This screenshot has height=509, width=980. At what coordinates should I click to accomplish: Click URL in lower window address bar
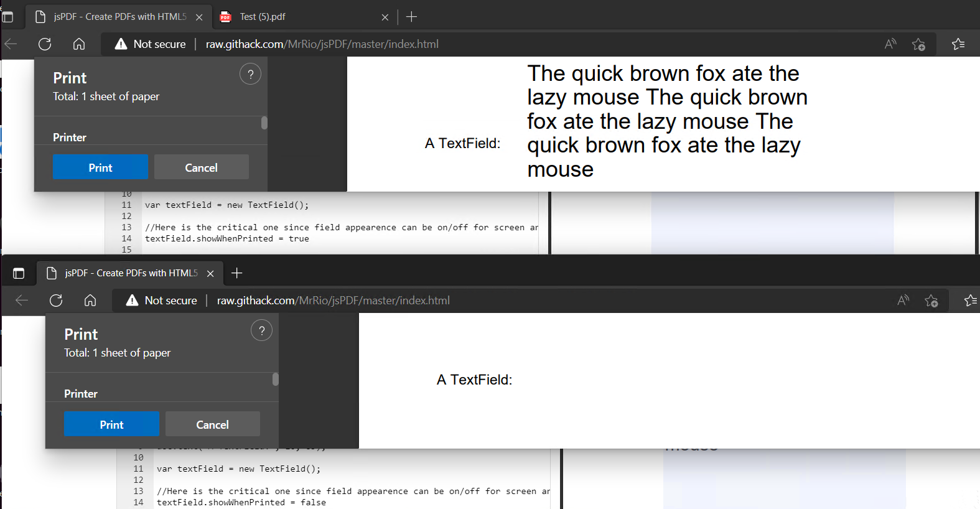pos(334,300)
